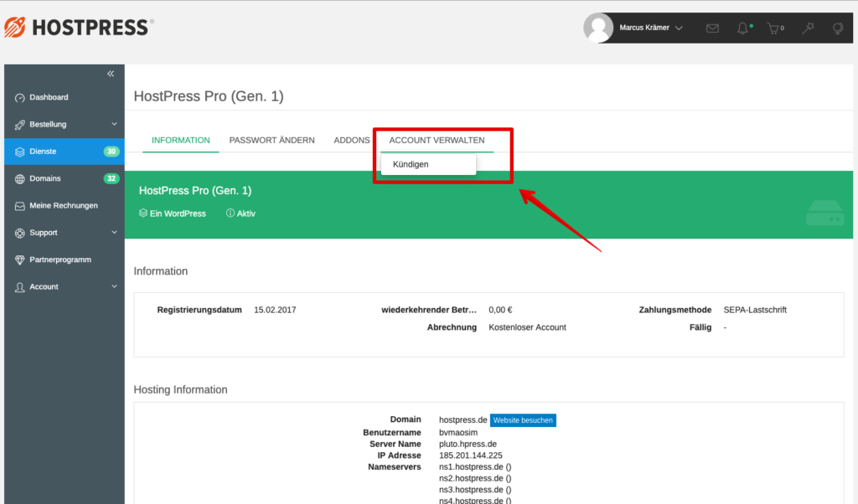The height and width of the screenshot is (504, 858).
Task: Click the HostPress rocket logo
Action: (15, 28)
